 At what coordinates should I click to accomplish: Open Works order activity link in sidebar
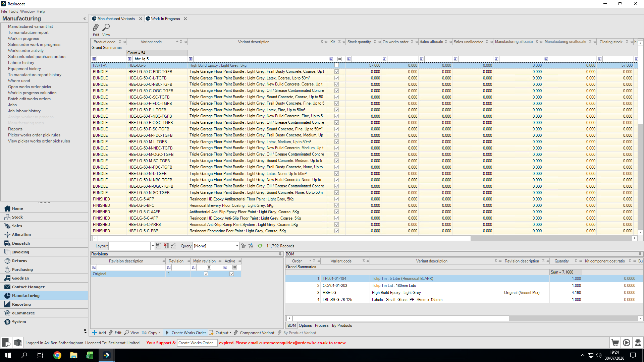26,51
